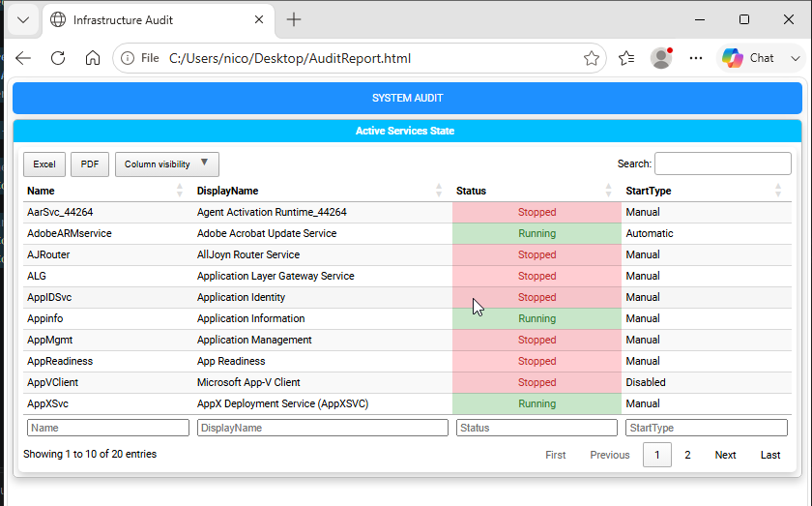Screen dimensions: 812x506
Task: Open the favorites list icon
Action: point(626,58)
